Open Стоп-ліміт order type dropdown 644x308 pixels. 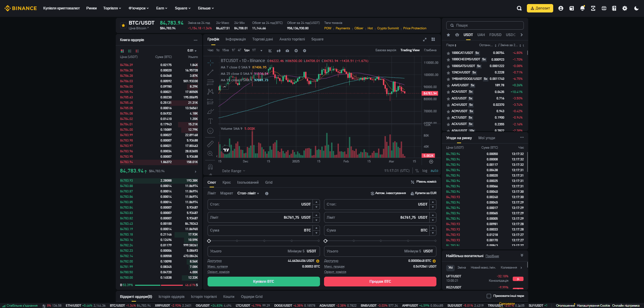click(x=248, y=193)
